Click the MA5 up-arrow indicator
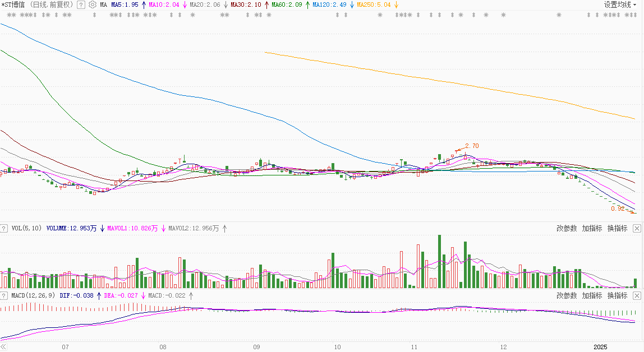Viewport: 644px width, 352px height. (x=144, y=5)
